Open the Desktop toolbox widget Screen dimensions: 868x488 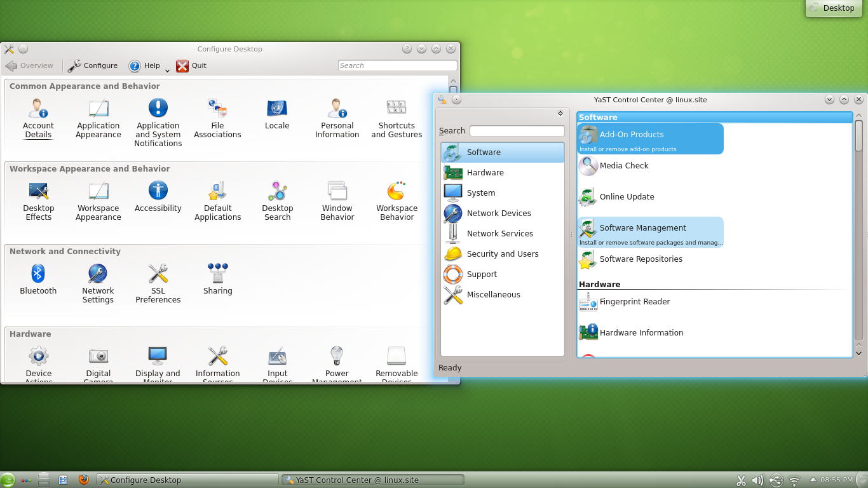pos(834,8)
